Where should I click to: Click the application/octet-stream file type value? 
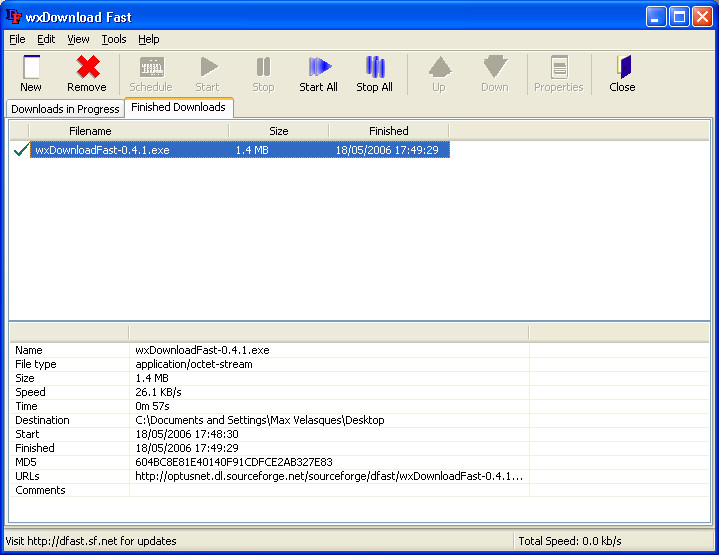pos(194,364)
